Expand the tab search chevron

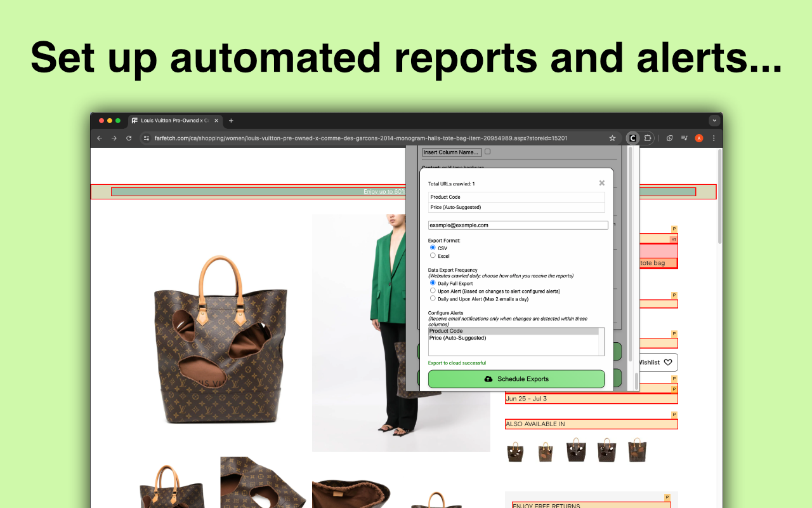click(714, 121)
